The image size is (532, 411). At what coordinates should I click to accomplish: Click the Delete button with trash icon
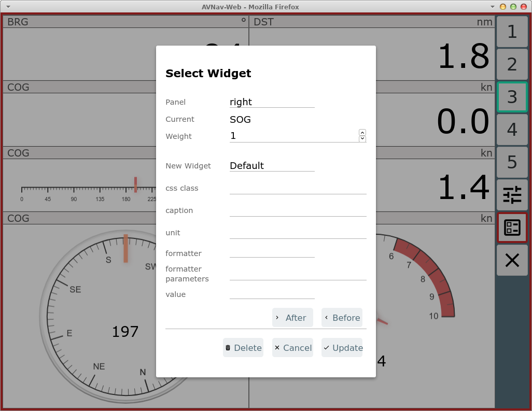(x=243, y=348)
